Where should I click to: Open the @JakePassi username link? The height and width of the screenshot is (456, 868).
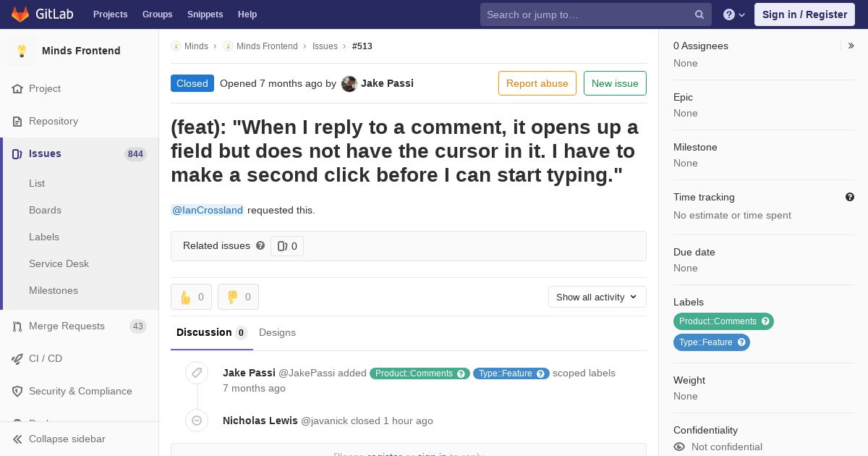[307, 373]
